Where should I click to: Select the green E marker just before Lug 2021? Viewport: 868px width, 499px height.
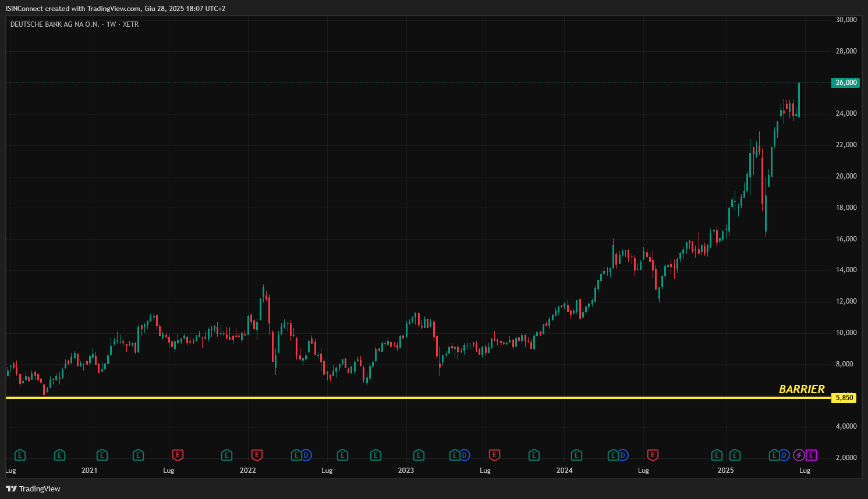(138, 455)
